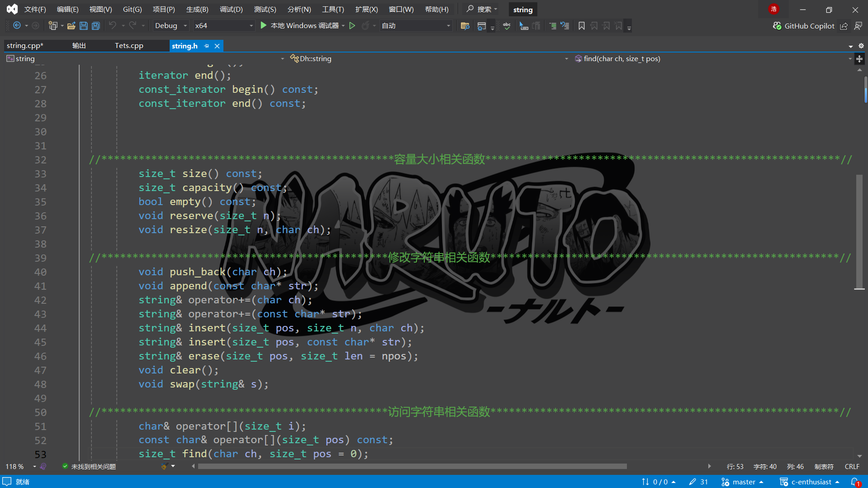The width and height of the screenshot is (868, 488).
Task: Toggle pin on the string.h tab
Action: coord(207,46)
